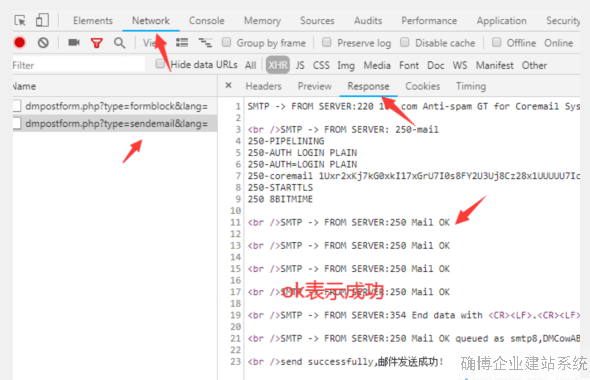Go to the Sources tab
Screen dimensions: 590x380
pos(317,21)
